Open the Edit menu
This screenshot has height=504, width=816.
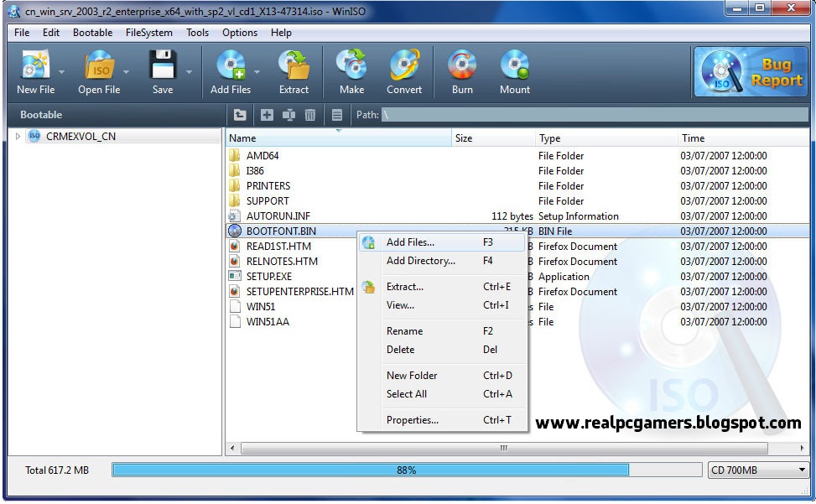tap(51, 33)
